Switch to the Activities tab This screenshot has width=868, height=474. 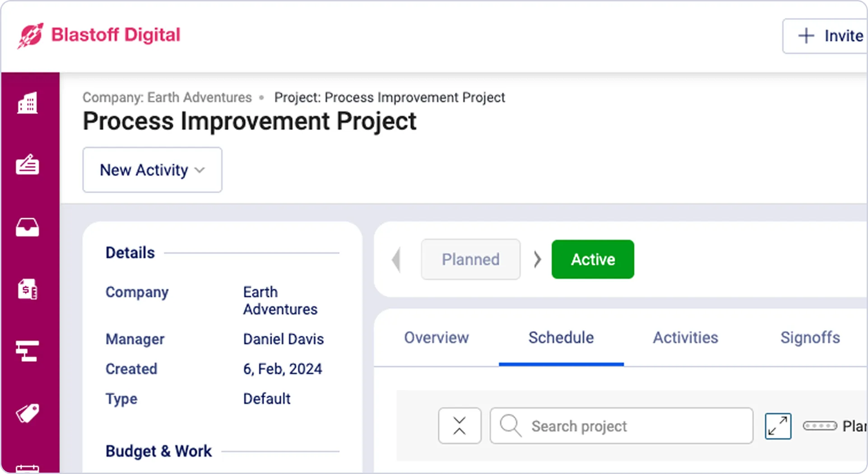[686, 338]
